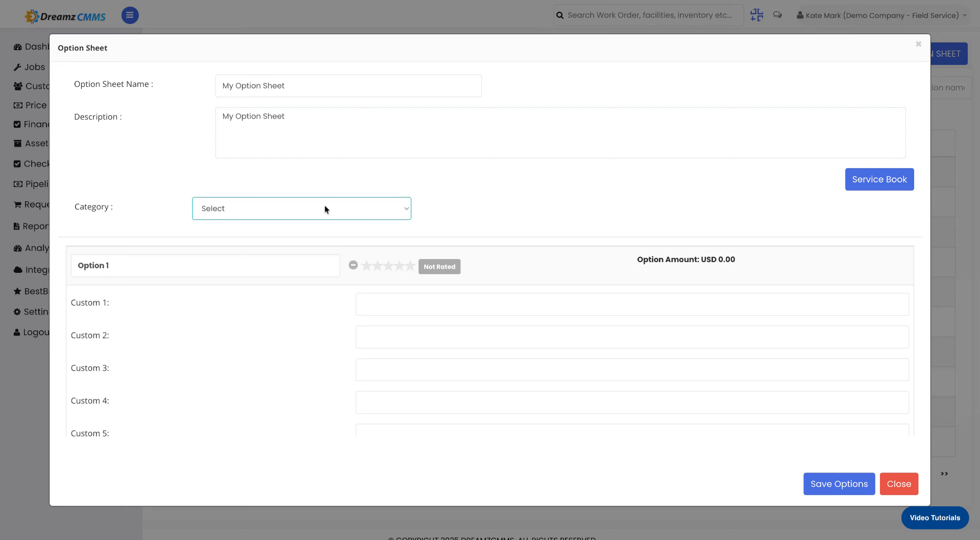Give a five-star rating on Option 1
This screenshot has width=980, height=540.
[409, 266]
